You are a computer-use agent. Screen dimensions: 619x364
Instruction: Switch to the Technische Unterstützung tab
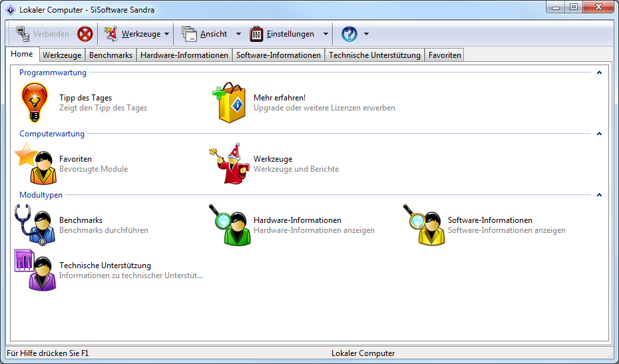click(x=375, y=55)
